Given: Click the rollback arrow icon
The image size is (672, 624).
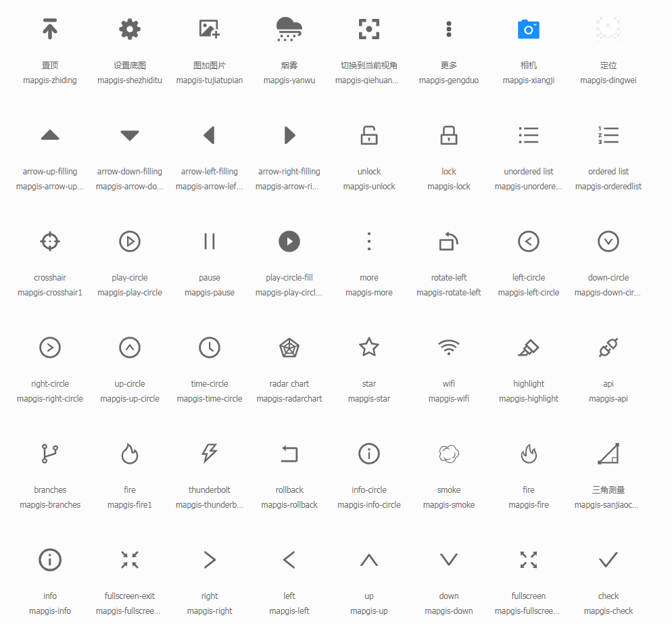Looking at the screenshot, I should (x=289, y=454).
